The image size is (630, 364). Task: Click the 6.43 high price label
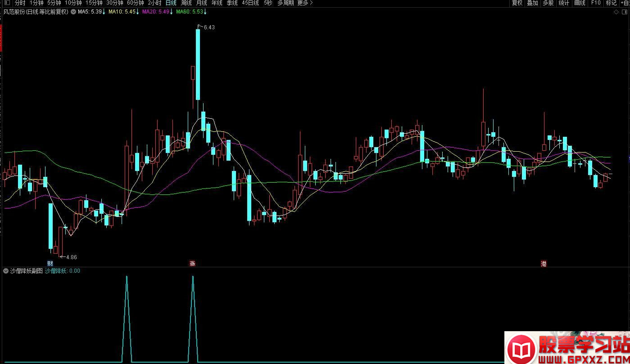[x=209, y=27]
